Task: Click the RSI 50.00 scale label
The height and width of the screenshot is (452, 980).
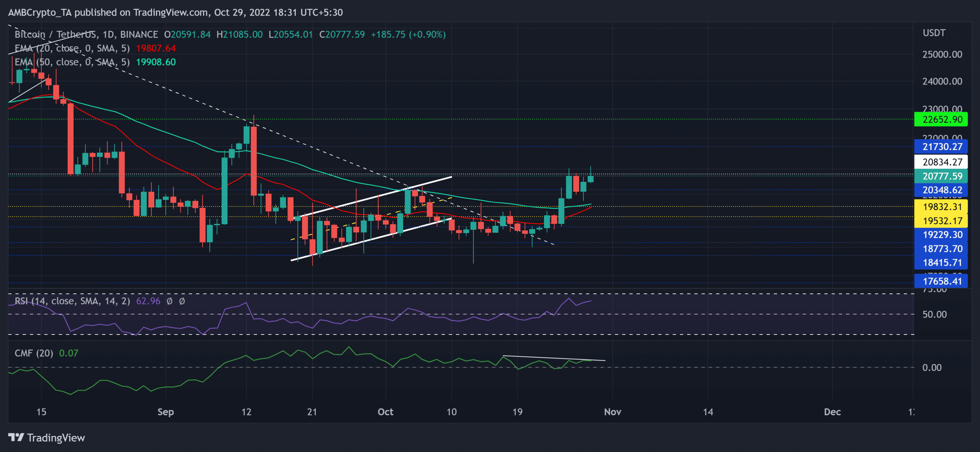Action: click(x=934, y=315)
